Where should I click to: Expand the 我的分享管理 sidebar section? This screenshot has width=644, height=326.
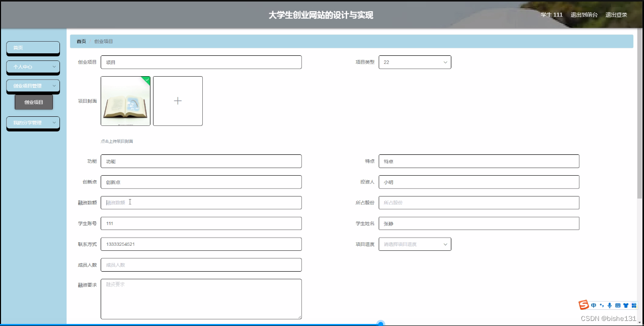(33, 123)
